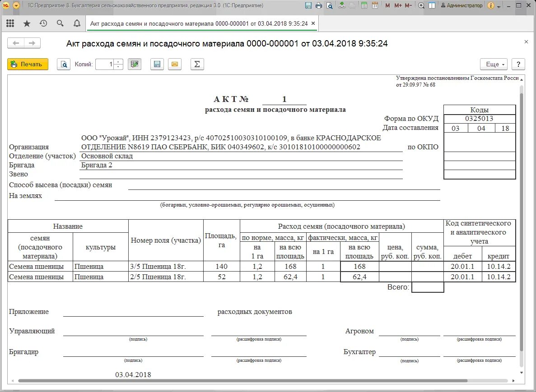Screen dimensions: 536x392
Task: Click the horizontal scrollbar at bottom
Action: (x=242, y=380)
